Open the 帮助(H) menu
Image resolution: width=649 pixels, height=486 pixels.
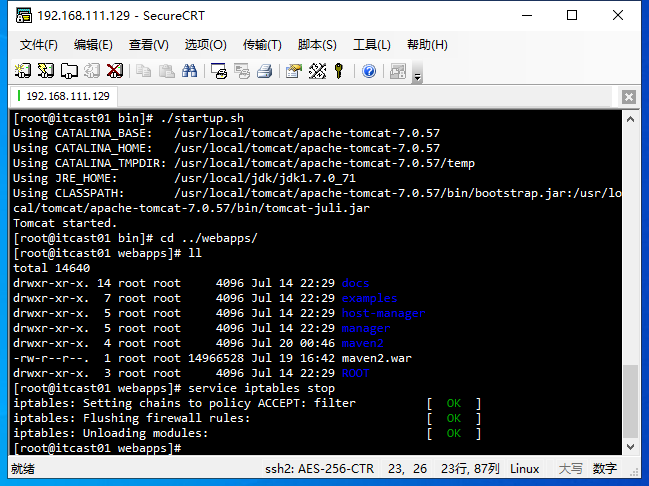click(427, 45)
